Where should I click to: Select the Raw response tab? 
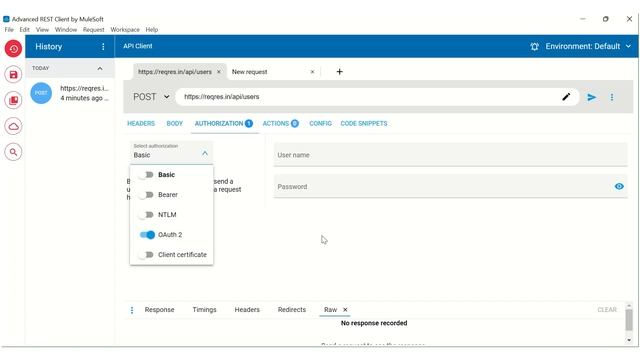(x=331, y=310)
